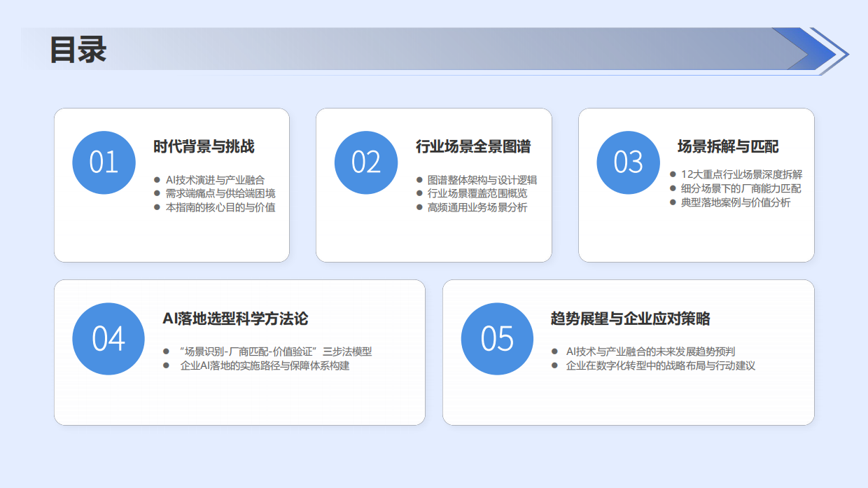Click the blue 01 circle badge
The image size is (868, 488).
(104, 162)
